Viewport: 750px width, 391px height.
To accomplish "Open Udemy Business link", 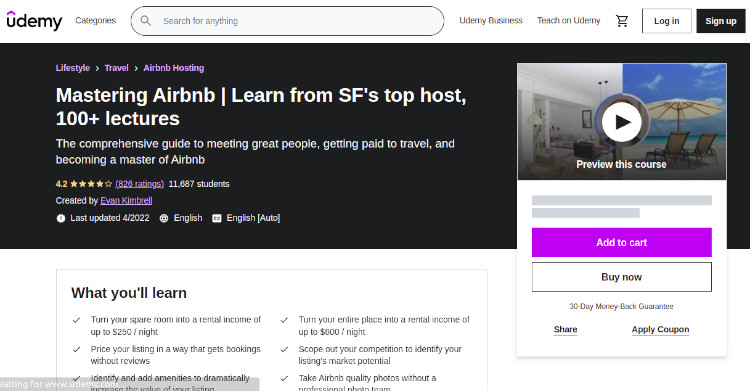I will click(491, 21).
